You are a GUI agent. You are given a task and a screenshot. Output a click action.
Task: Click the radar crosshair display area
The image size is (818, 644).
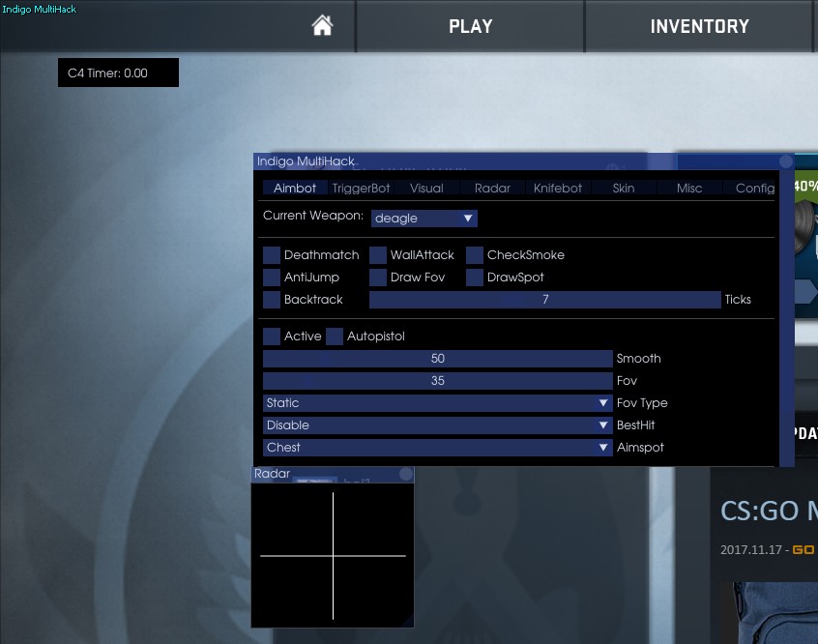pyautogui.click(x=333, y=556)
